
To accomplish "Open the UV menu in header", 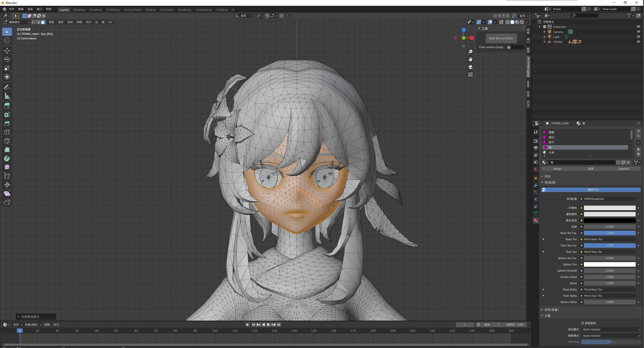I will click(x=110, y=22).
